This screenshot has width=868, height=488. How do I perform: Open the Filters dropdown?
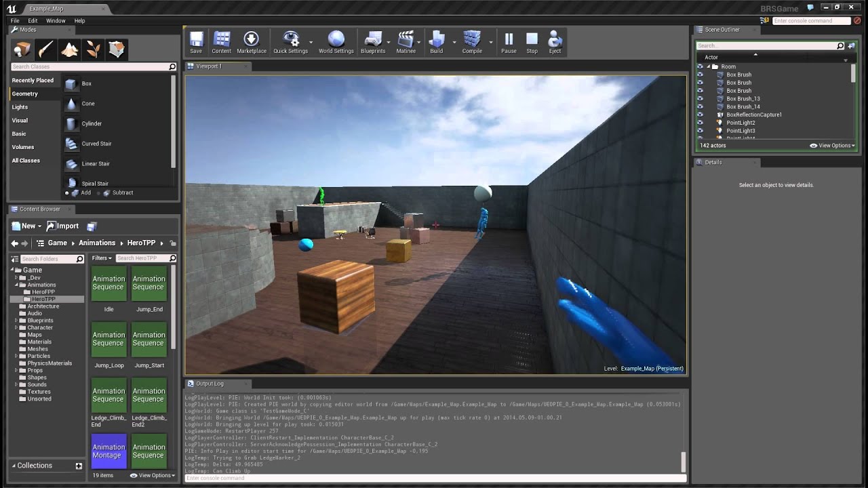(102, 258)
